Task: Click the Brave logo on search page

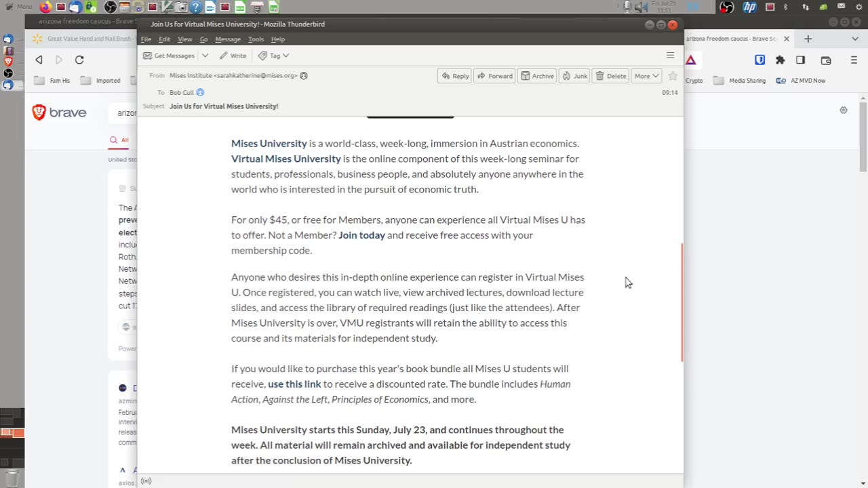Action: coord(60,113)
